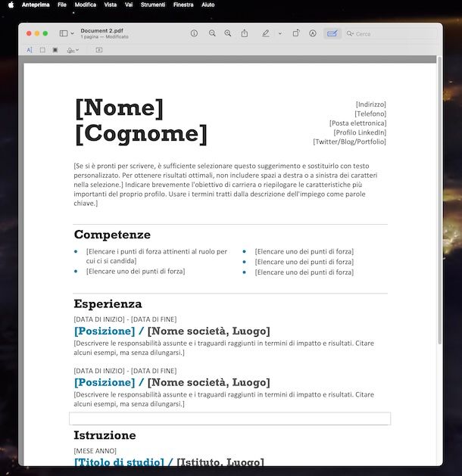Open the Vista menu

[111, 5]
